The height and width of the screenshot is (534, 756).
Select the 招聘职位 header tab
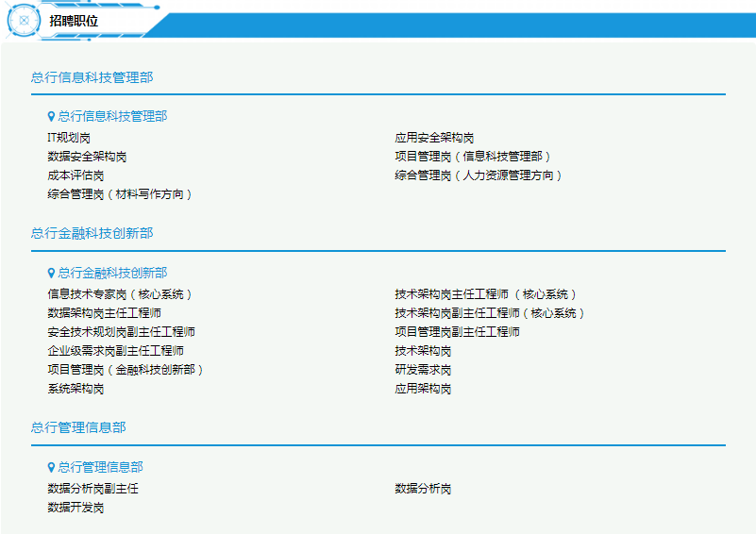pos(74,20)
